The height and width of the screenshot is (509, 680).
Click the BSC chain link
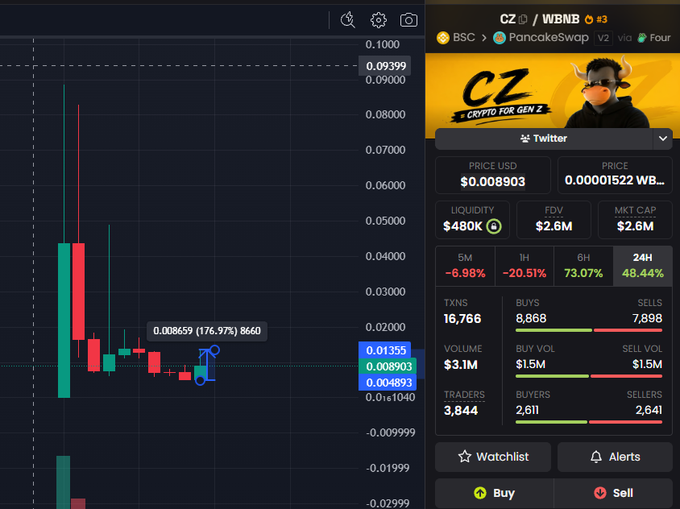point(456,38)
